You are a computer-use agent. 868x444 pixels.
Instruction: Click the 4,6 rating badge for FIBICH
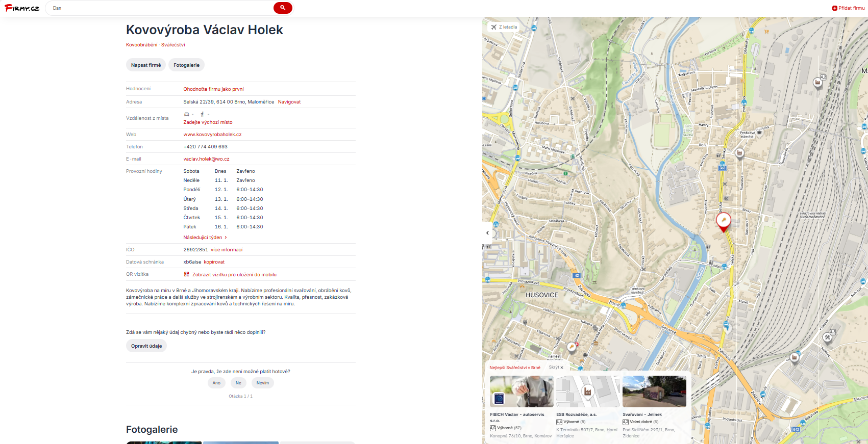[493, 428]
